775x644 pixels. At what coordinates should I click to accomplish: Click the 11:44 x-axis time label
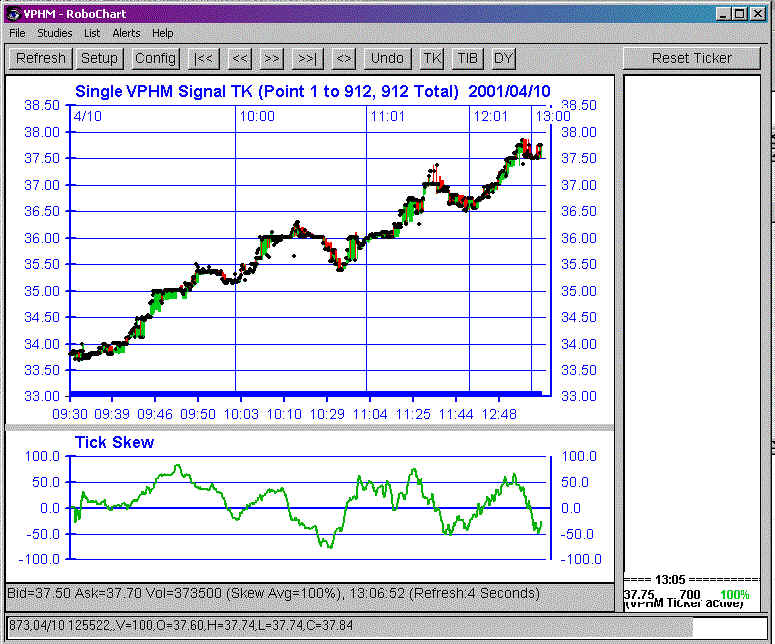coord(456,414)
